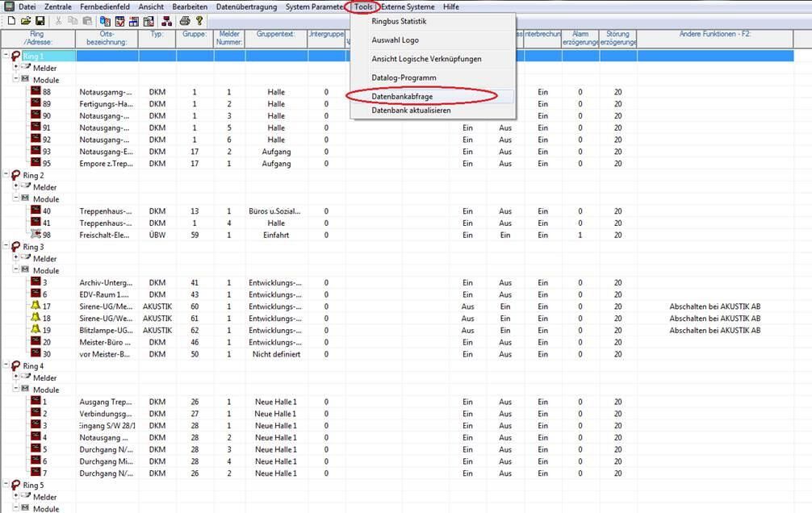The image size is (812, 513).
Task: Select the bell icon of address 19
Action: pyautogui.click(x=36, y=329)
